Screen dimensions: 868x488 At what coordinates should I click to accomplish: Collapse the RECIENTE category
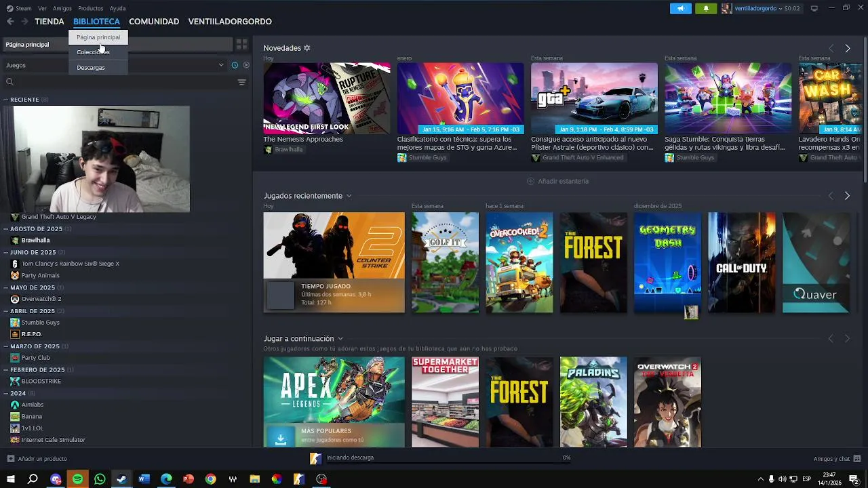click(5, 100)
